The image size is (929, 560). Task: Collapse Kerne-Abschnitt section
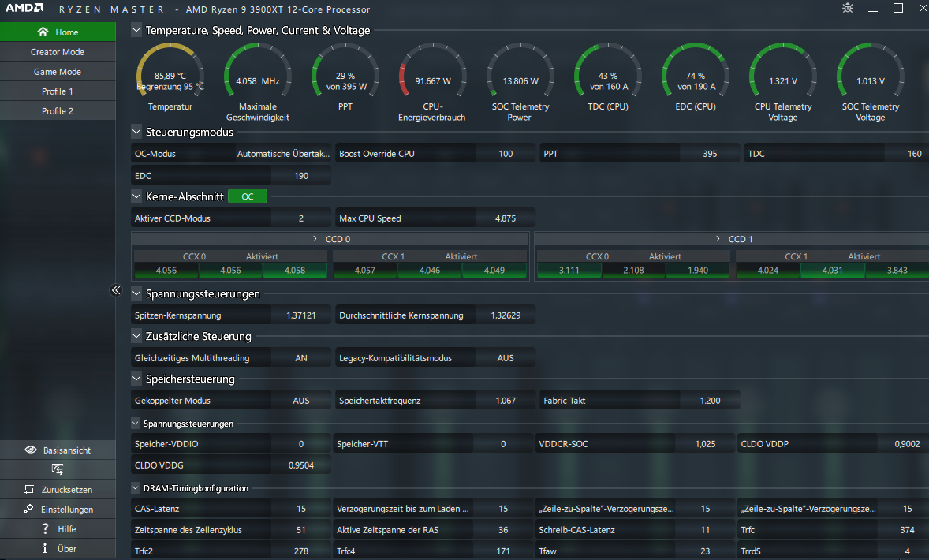tap(136, 196)
